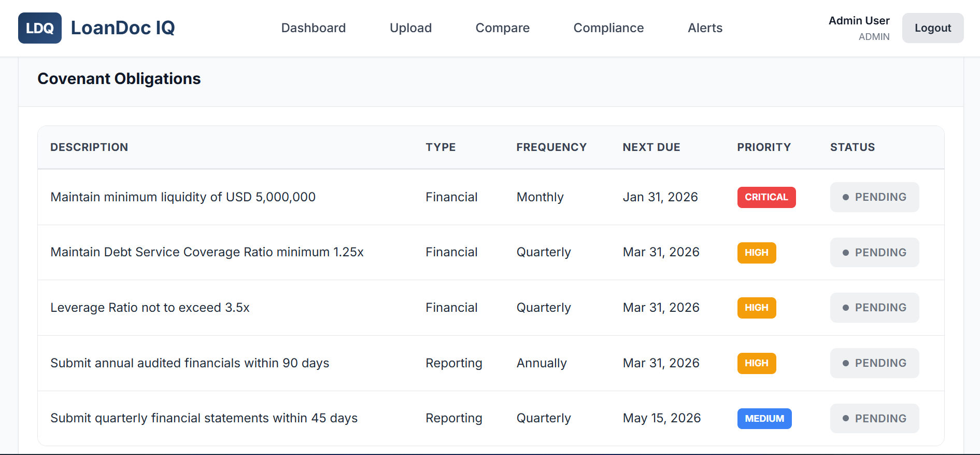Select the Maintain minimum liquidity row description
The width and height of the screenshot is (980, 455).
tap(183, 197)
